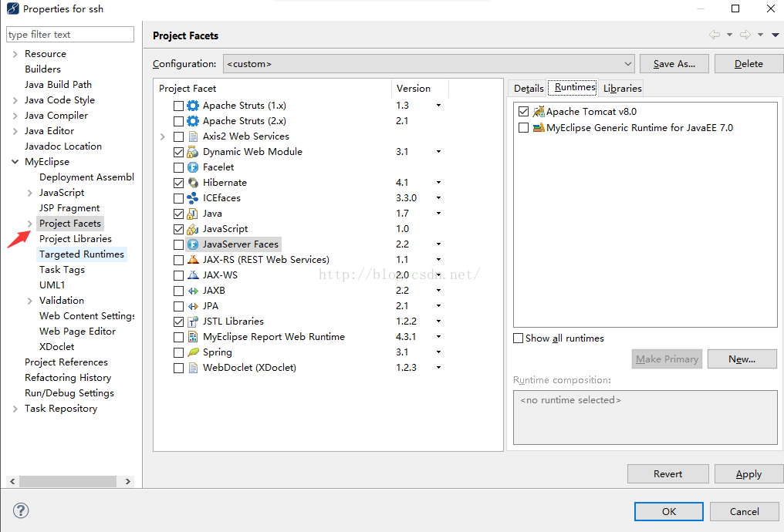Click the Dynamic Web Module icon
The width and height of the screenshot is (784, 532).
193,152
